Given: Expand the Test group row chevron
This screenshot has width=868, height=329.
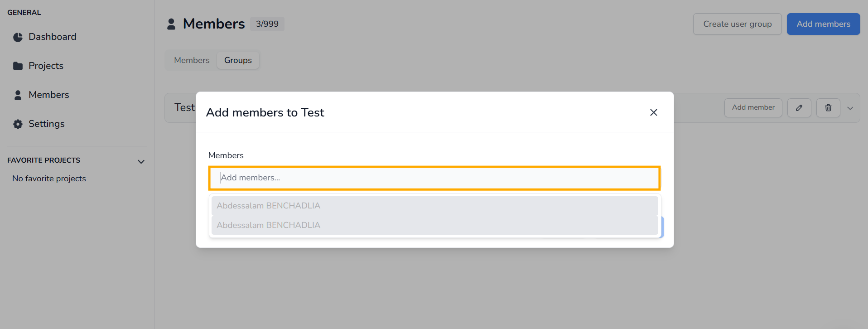Looking at the screenshot, I should click(x=850, y=108).
